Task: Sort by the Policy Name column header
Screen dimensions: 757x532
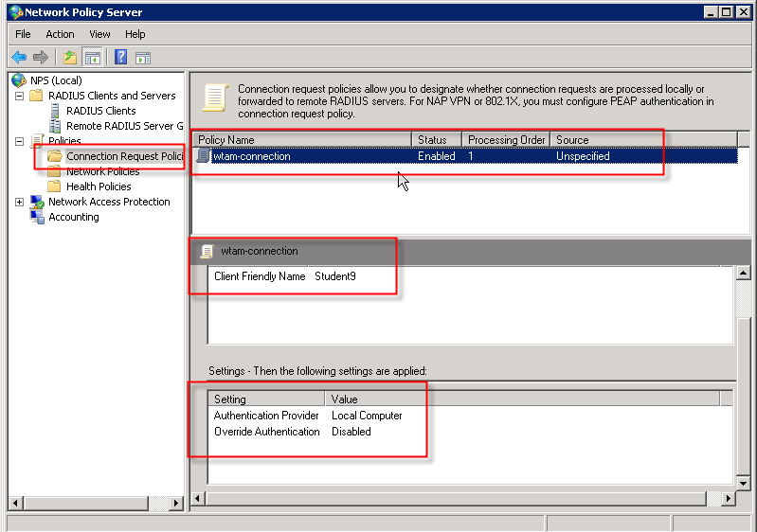Action: tap(301, 140)
